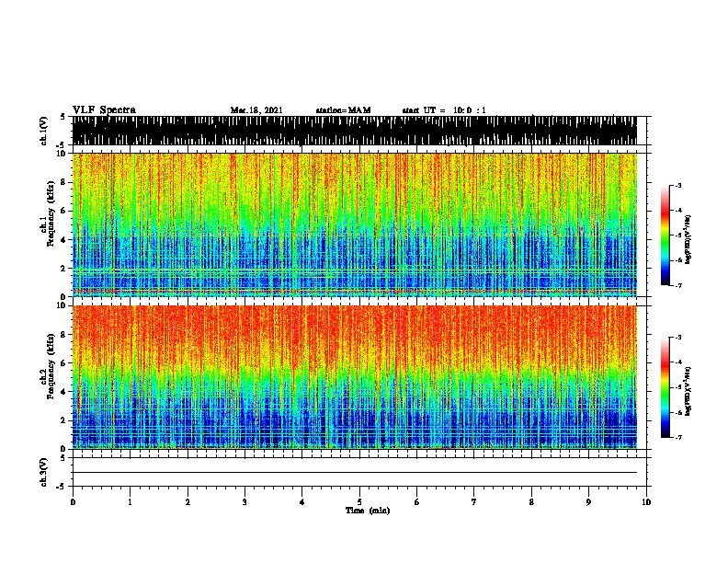Click the "5" tick on ch.3(V) axis
This screenshot has width=728, height=563.
coord(63,458)
